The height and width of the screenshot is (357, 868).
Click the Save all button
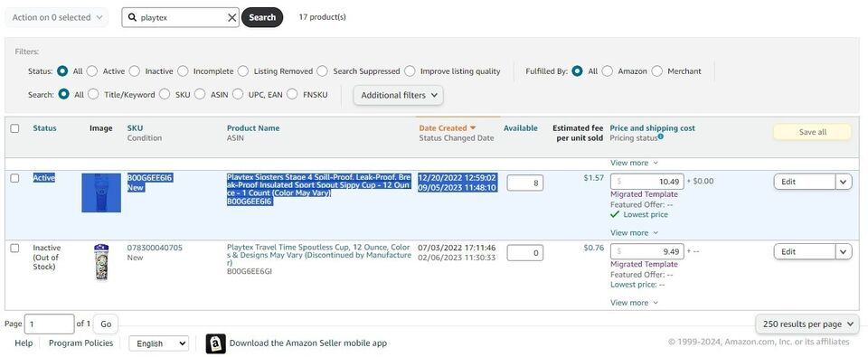click(x=812, y=132)
